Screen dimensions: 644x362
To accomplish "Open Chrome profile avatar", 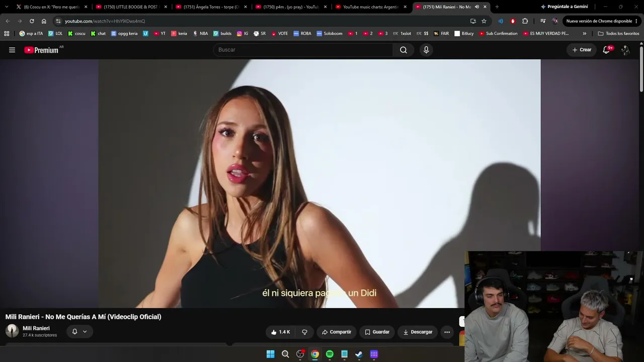I will pos(555,21).
